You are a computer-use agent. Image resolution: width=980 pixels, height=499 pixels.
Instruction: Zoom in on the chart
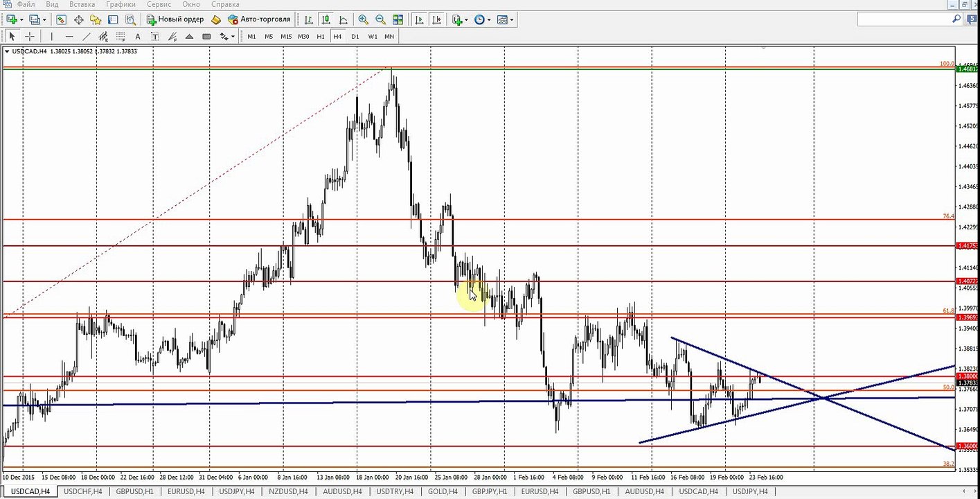tap(363, 19)
